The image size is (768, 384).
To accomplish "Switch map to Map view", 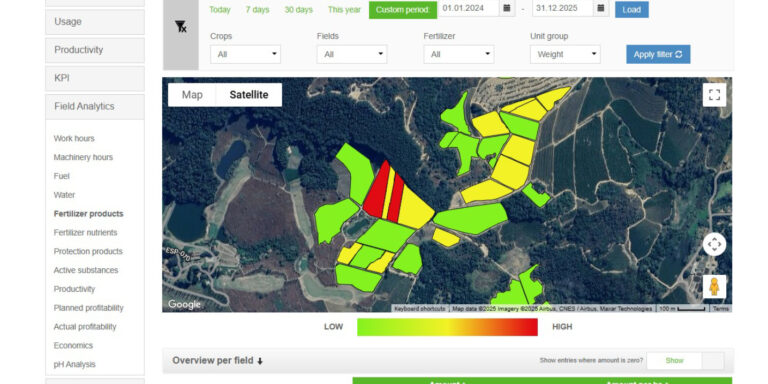I will tap(192, 95).
